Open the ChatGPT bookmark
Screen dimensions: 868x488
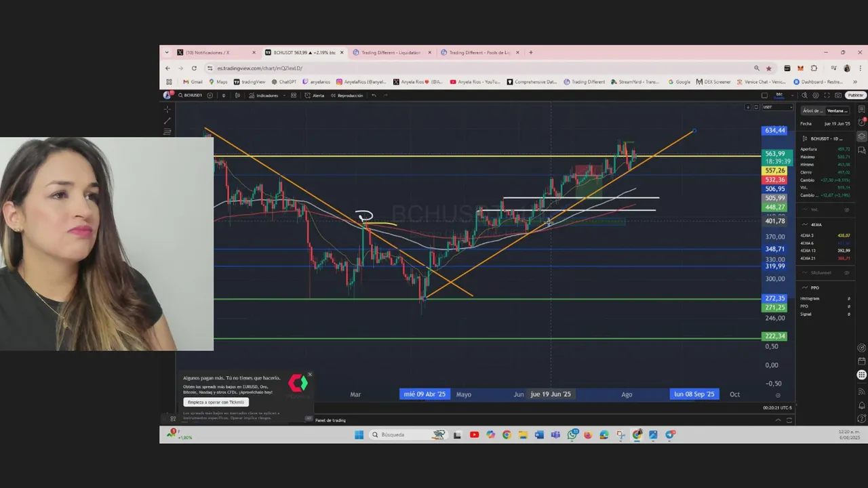283,82
